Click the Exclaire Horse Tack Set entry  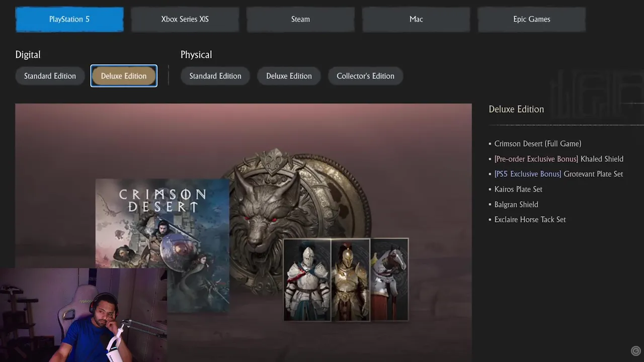click(x=530, y=219)
